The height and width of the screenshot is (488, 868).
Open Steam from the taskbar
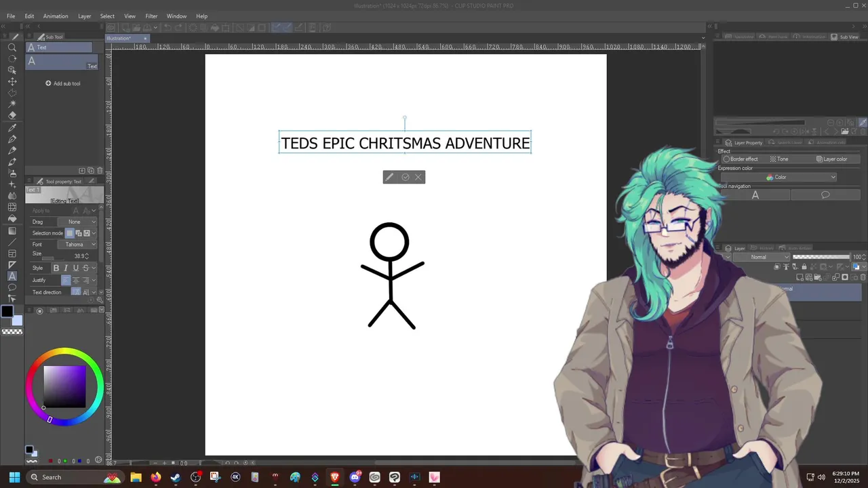176,477
